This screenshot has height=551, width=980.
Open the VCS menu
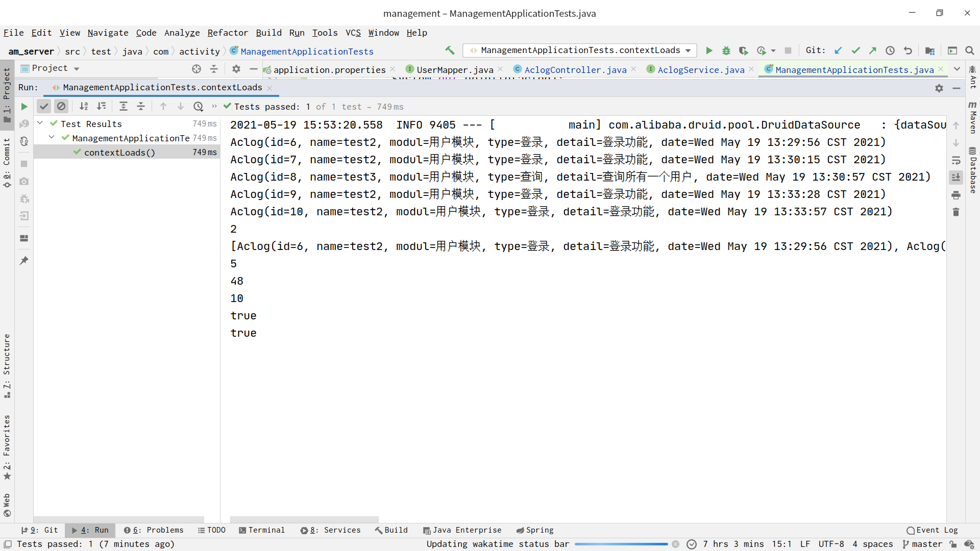353,33
